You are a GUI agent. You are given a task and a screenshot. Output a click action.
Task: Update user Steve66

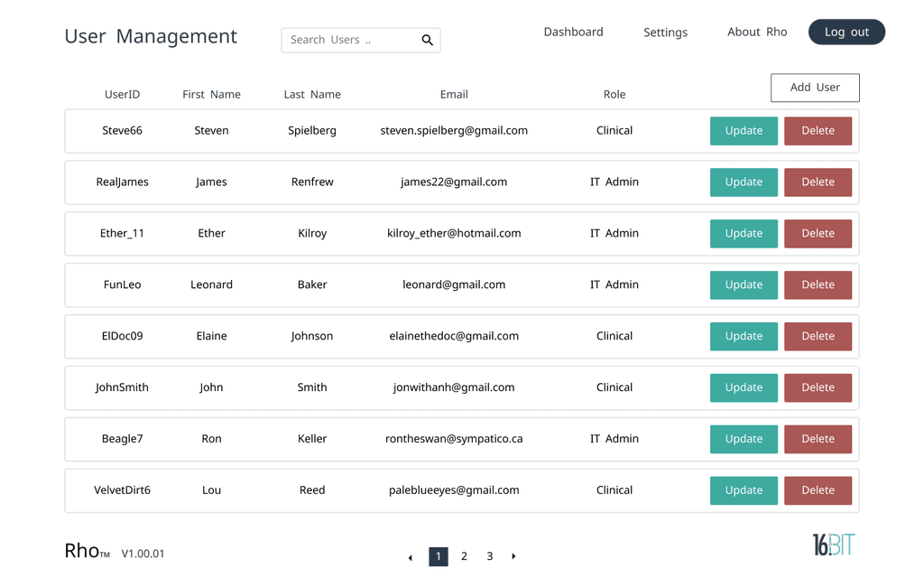click(744, 130)
